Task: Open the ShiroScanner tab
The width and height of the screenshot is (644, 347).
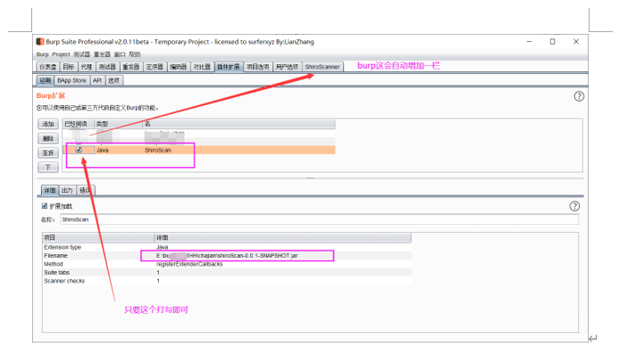Action: 322,67
